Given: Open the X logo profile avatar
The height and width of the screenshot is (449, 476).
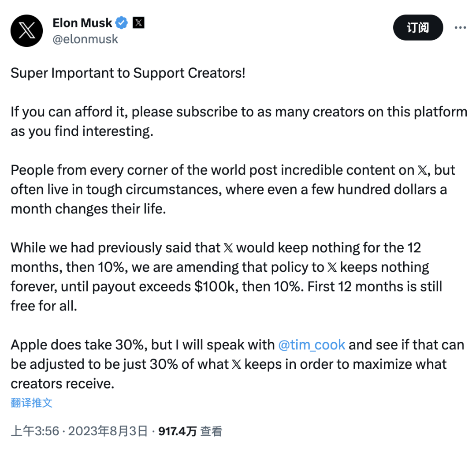Looking at the screenshot, I should 27,31.
